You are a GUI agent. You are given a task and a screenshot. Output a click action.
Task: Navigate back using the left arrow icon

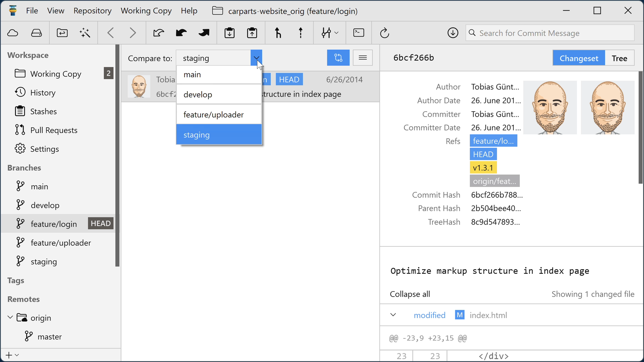click(x=110, y=33)
